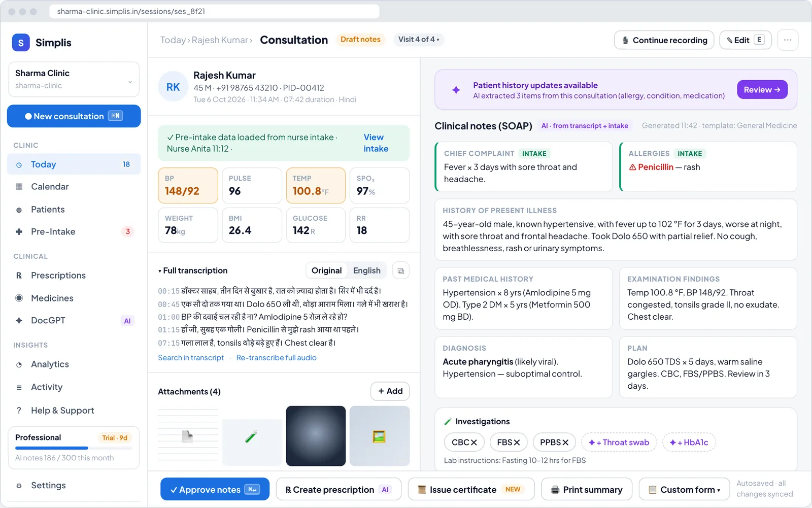The image size is (812, 508).
Task: Open Pre-Intake via its plus icon
Action: click(19, 232)
